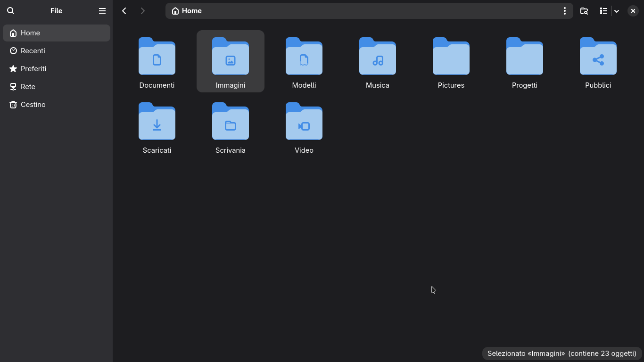Open Preferiti starred location
Viewport: 644px width, 362px height.
(x=57, y=69)
